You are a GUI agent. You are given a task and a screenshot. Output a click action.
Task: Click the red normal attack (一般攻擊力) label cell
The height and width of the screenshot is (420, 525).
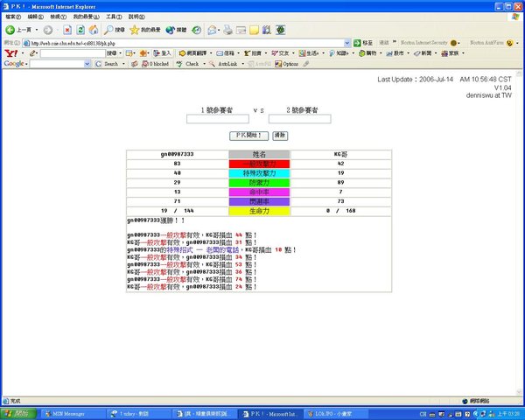pyautogui.click(x=259, y=164)
